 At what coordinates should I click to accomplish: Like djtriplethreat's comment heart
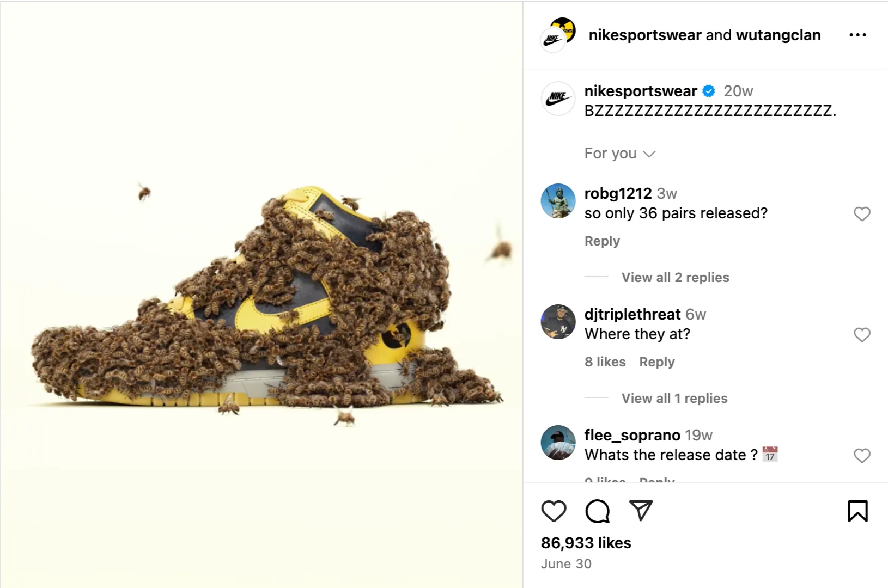(862, 335)
